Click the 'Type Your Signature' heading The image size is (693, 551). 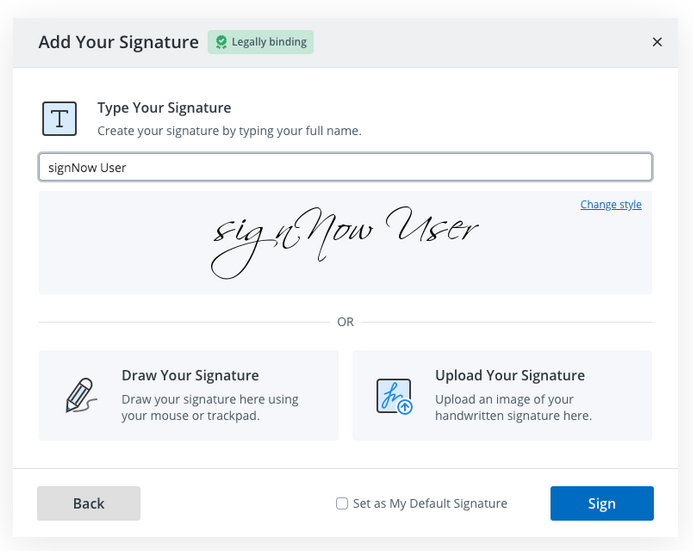(164, 108)
